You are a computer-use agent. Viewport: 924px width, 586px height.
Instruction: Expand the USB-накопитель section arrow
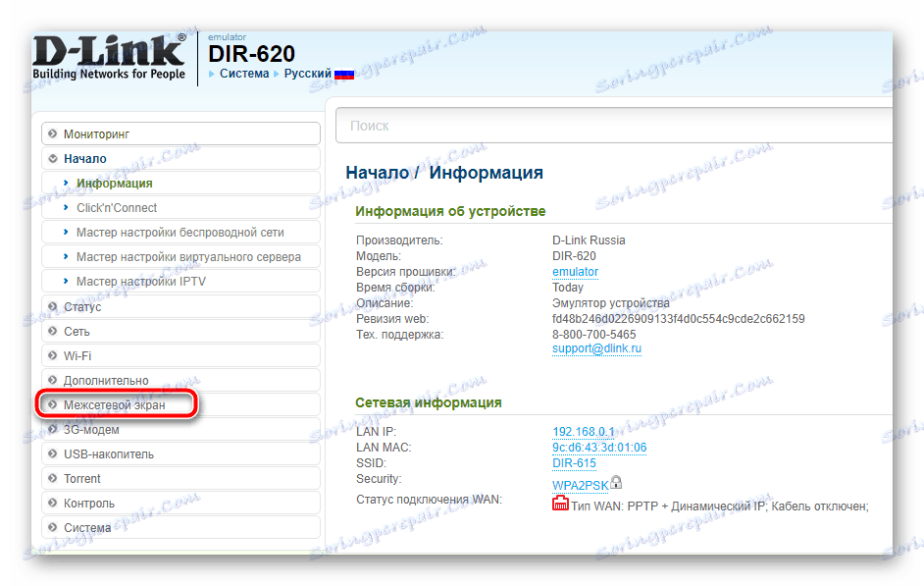point(53,453)
